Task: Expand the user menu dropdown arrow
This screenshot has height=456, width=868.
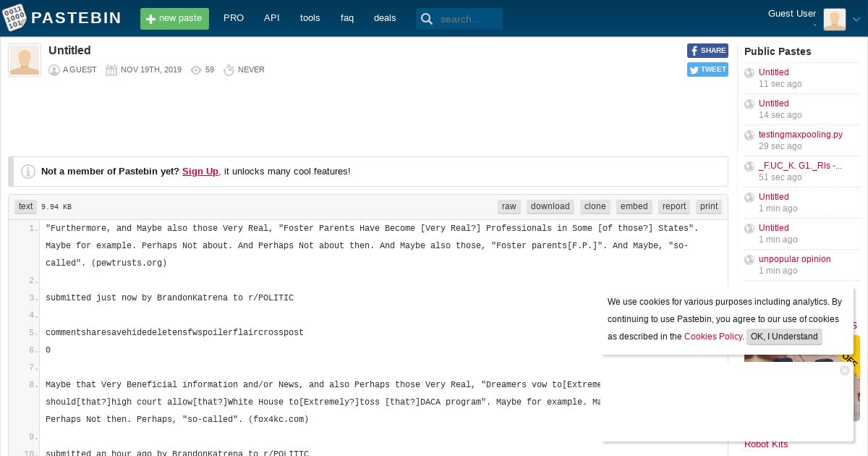Action: click(x=856, y=20)
